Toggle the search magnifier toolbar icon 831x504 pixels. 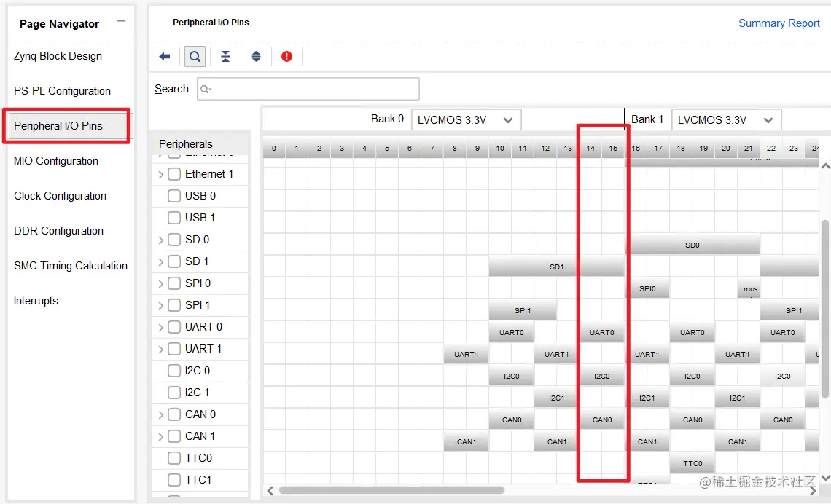(x=195, y=57)
